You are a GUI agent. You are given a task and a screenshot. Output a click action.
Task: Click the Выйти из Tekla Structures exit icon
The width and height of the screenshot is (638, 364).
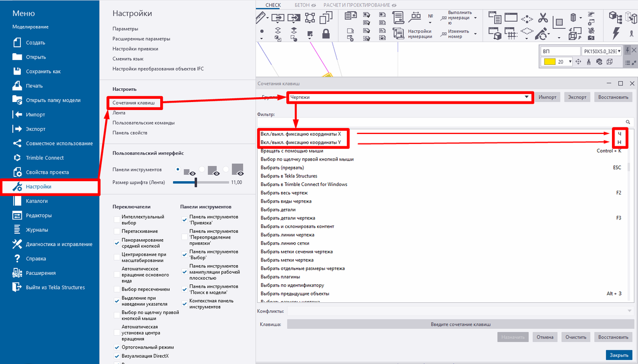click(x=17, y=287)
